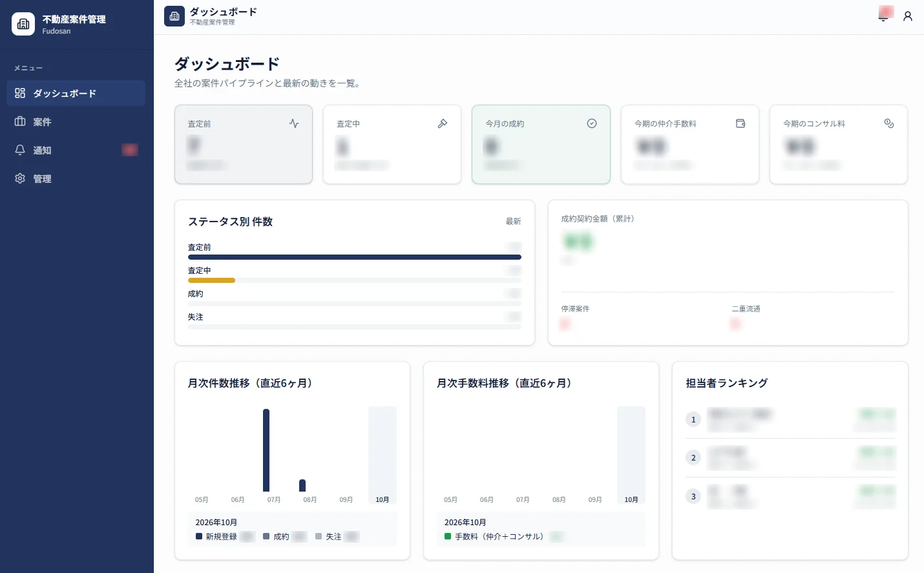
Task: Click the red badge on 通知 menu item
Action: coord(130,150)
